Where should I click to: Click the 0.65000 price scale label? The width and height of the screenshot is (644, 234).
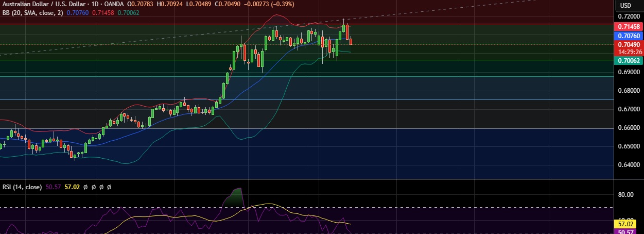tap(629, 146)
